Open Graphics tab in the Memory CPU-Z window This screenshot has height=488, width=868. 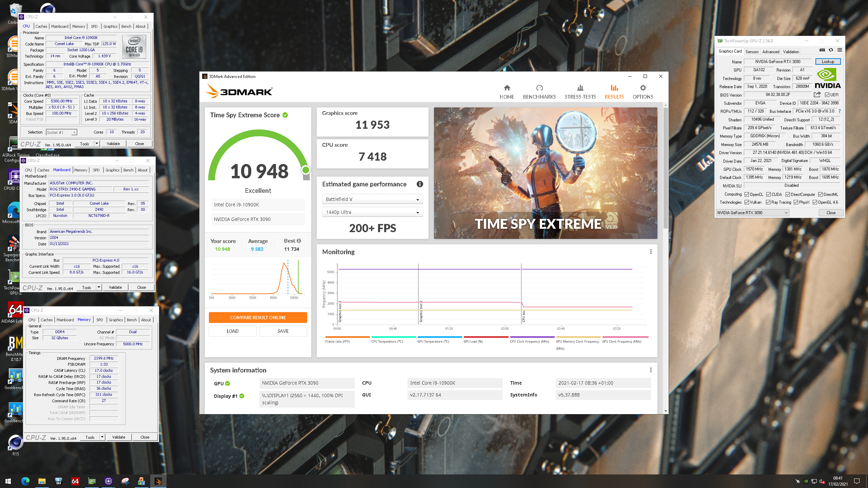(x=116, y=320)
